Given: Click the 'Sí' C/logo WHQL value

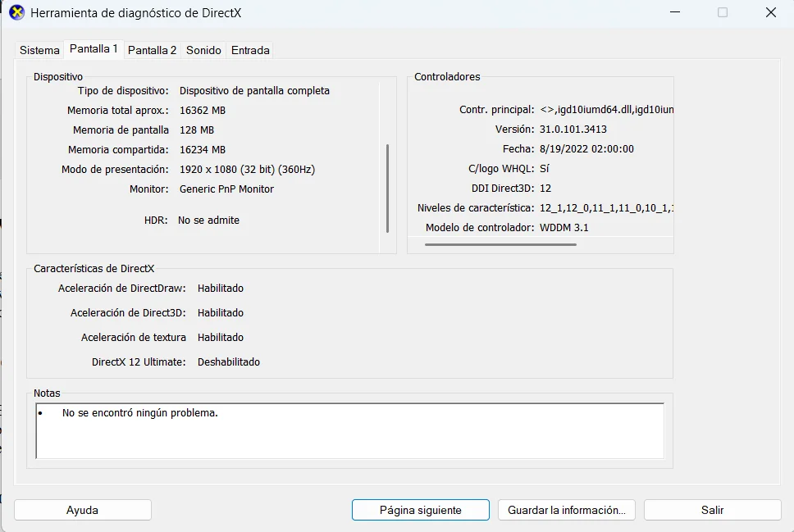Looking at the screenshot, I should coord(545,169).
